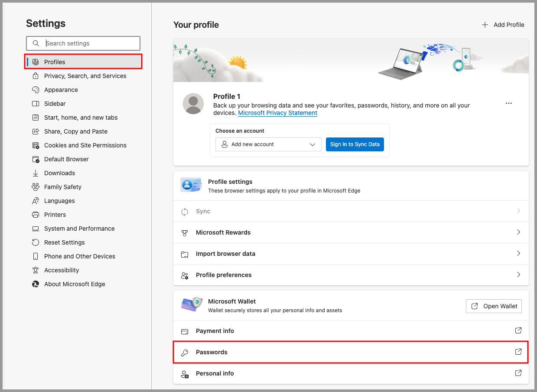
Task: Click the Open Wallet button
Action: 494,306
